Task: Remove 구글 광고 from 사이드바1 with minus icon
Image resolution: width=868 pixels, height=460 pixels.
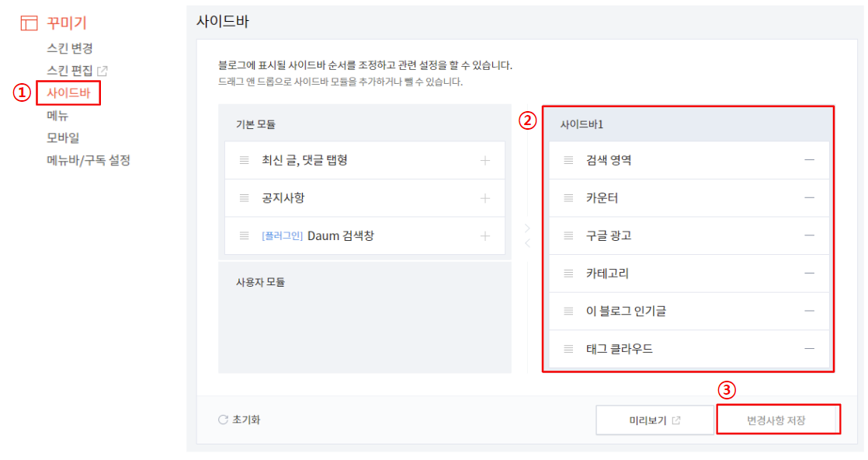Action: point(811,235)
